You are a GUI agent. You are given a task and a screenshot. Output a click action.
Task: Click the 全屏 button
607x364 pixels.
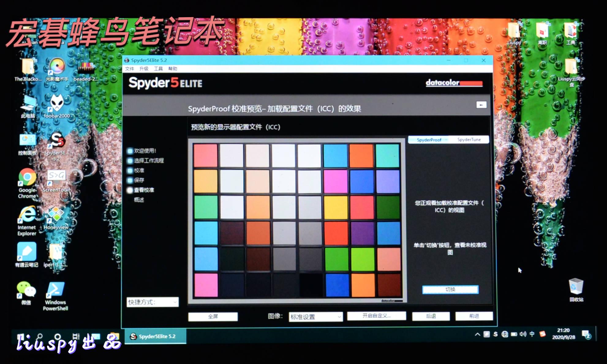click(213, 317)
